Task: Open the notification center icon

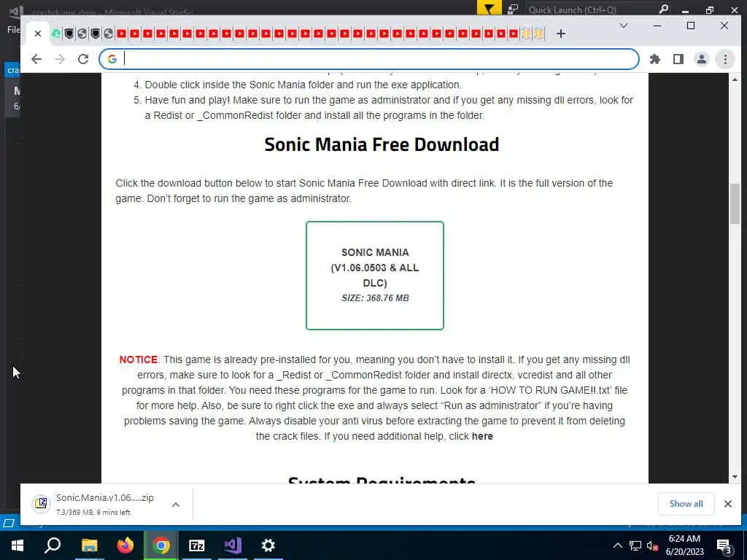Action: (724, 546)
